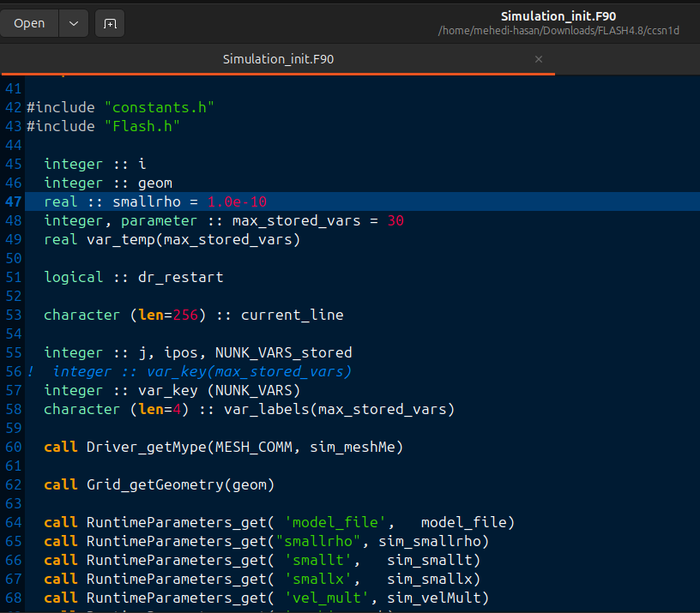700x613 pixels.
Task: Click dr_restart on line 51
Action: tap(180, 278)
